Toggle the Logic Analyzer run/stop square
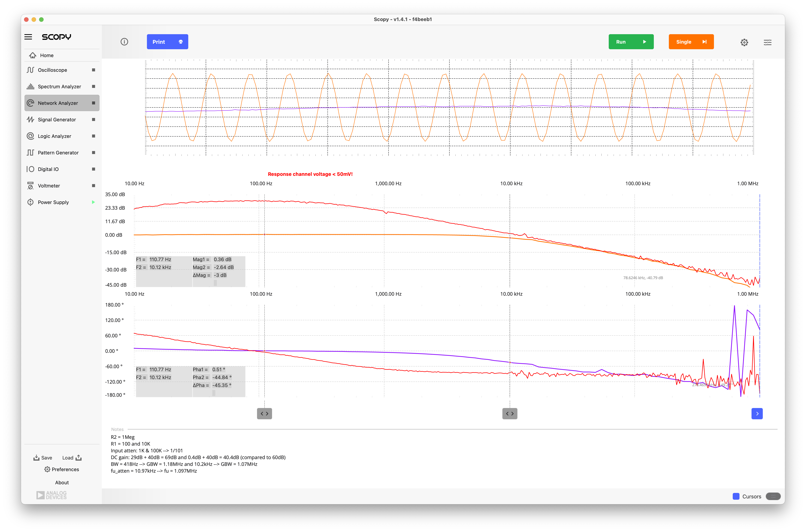 (x=94, y=136)
